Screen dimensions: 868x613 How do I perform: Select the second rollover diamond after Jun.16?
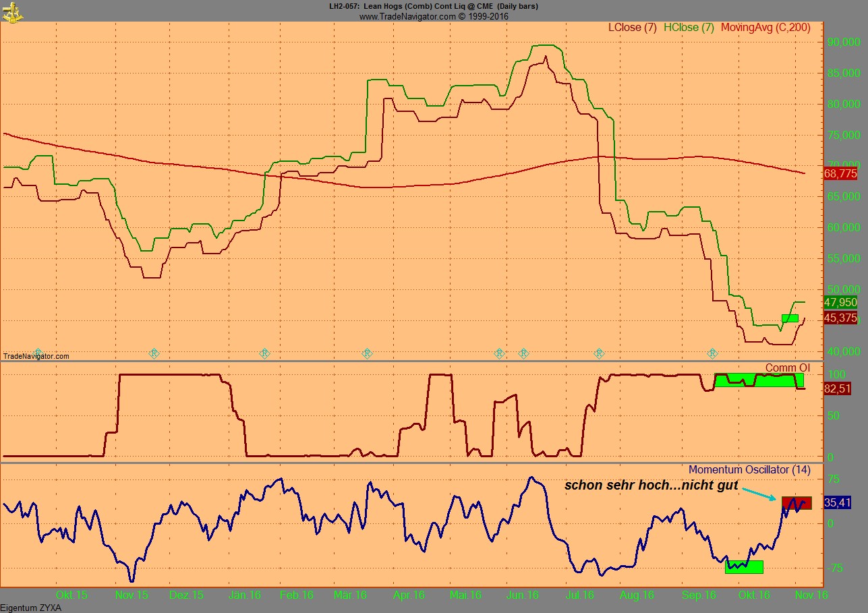click(523, 353)
